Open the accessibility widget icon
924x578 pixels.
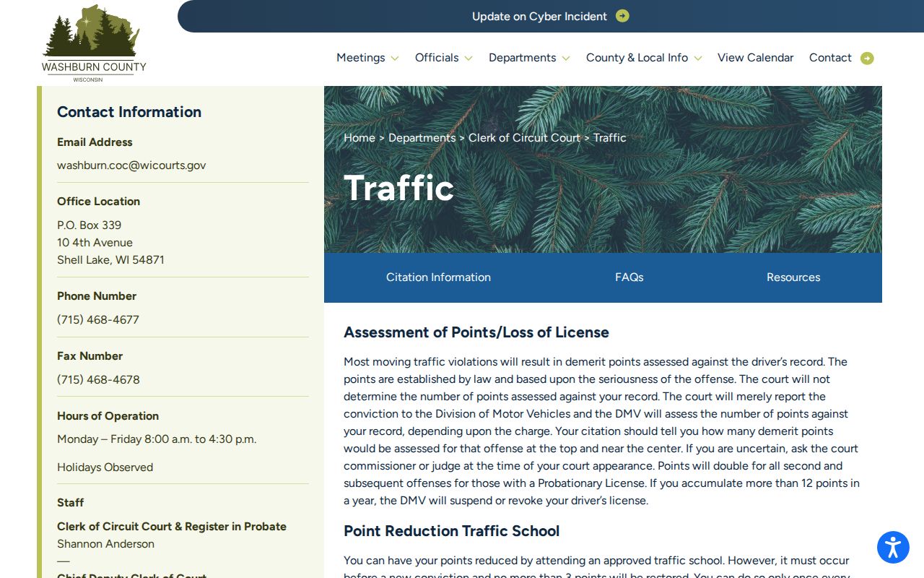point(893,547)
